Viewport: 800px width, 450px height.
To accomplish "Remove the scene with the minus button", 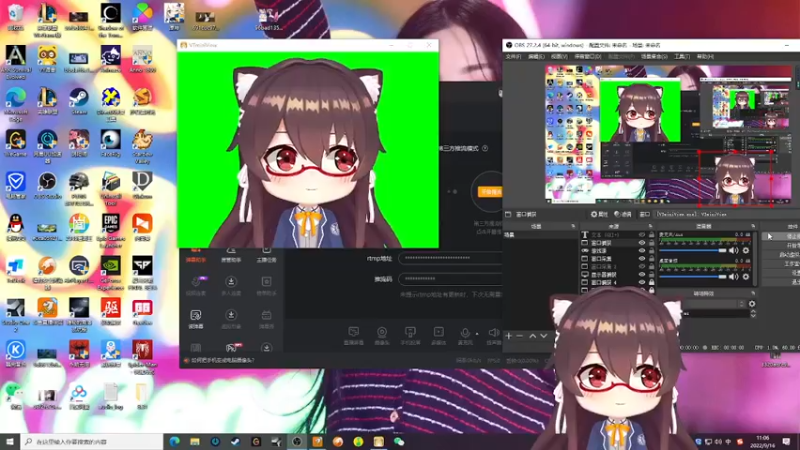I will tap(519, 336).
